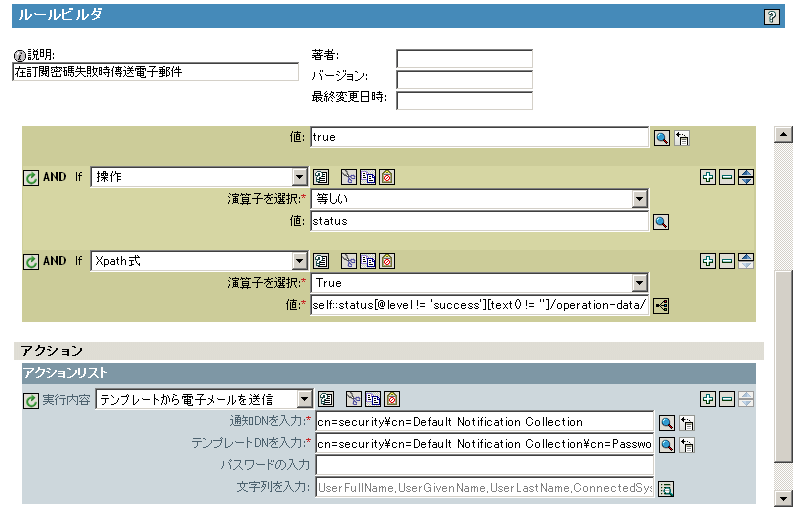Open the Xpath式 condition type dropdown
793x507 pixels.
pyautogui.click(x=299, y=261)
